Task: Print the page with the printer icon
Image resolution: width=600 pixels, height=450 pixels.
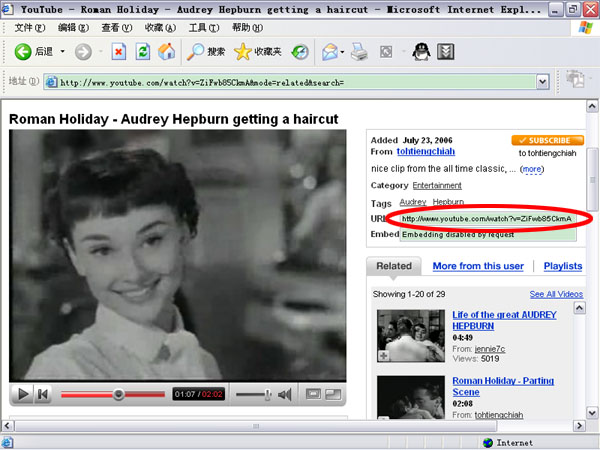Action: (359, 52)
